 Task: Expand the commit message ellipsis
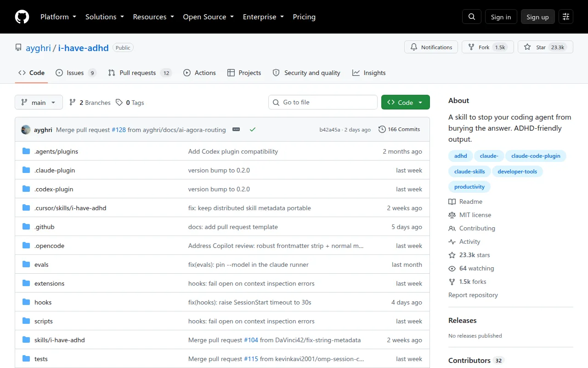coord(236,130)
